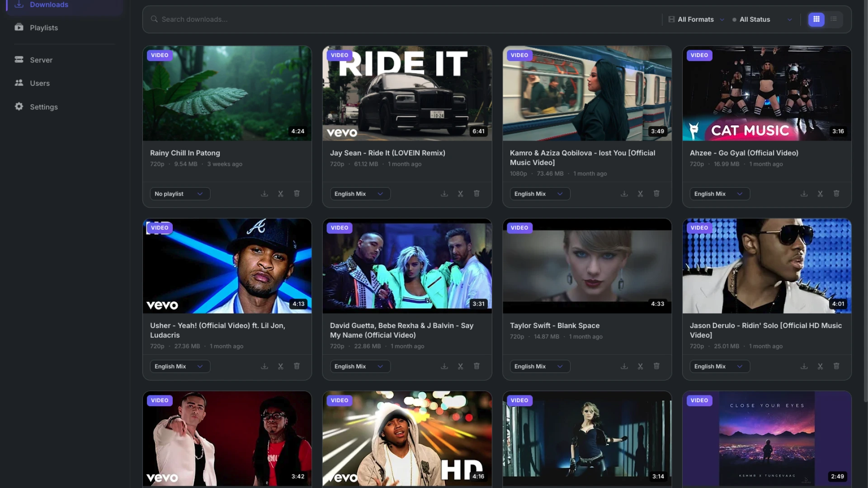The width and height of the screenshot is (868, 488).
Task: Change playlist for Jay Sean Ride It
Action: pos(360,194)
